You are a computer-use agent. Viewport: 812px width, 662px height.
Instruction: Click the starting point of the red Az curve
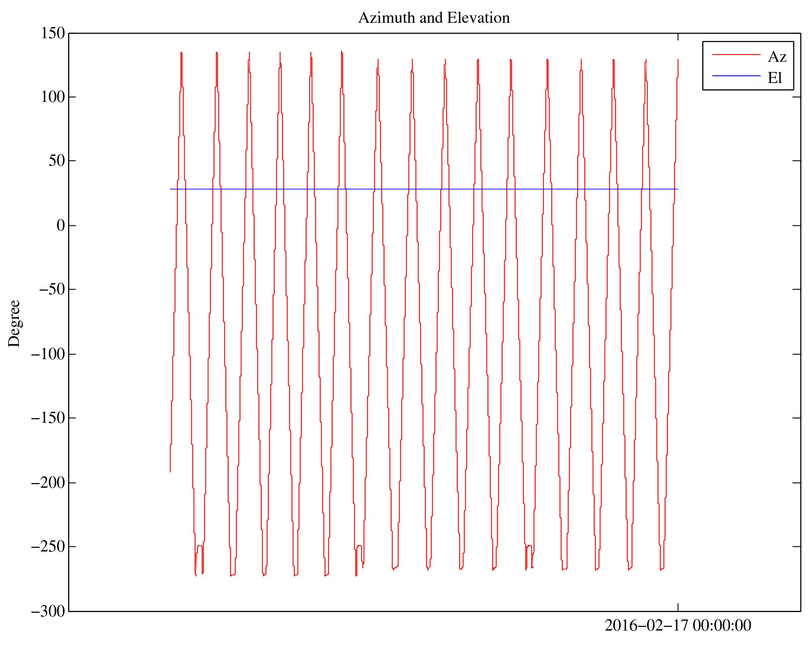coord(170,471)
